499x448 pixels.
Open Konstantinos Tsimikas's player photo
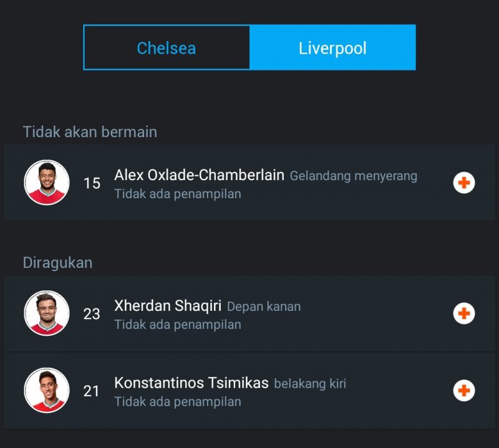(x=47, y=391)
